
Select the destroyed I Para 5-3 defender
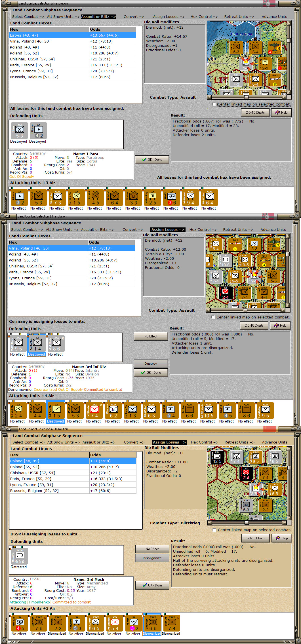(x=19, y=131)
